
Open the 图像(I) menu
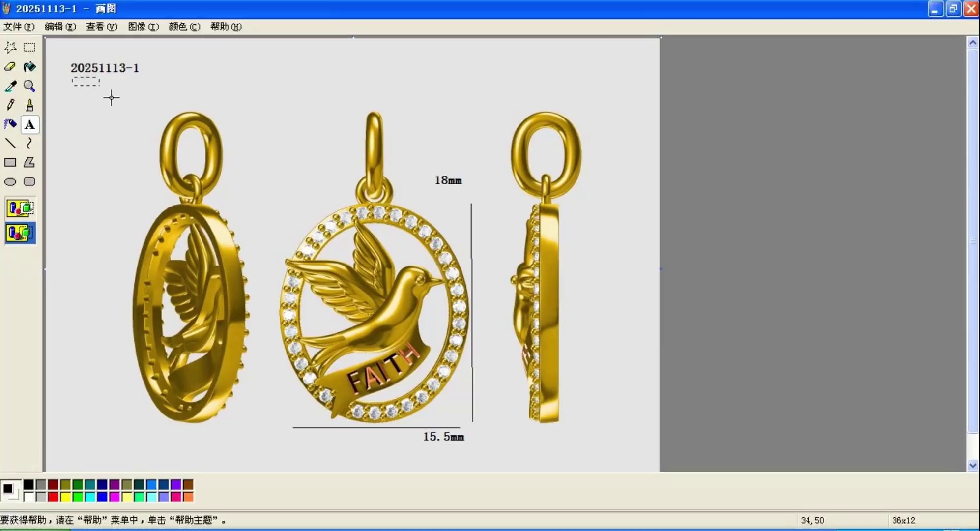143,27
